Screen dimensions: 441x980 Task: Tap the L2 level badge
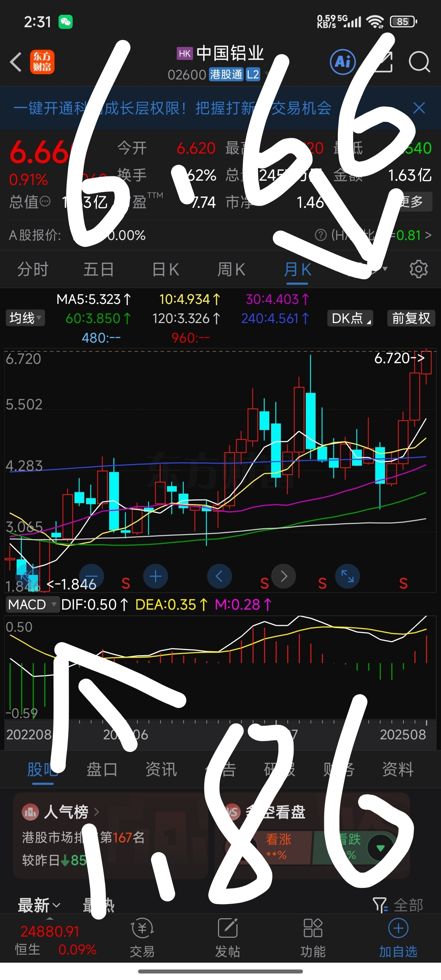pyautogui.click(x=253, y=74)
